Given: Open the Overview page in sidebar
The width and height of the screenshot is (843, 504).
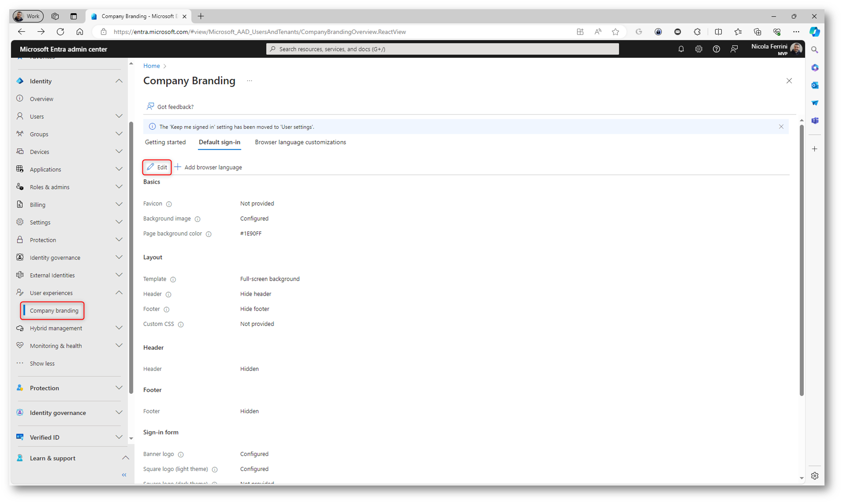Looking at the screenshot, I should (x=41, y=99).
